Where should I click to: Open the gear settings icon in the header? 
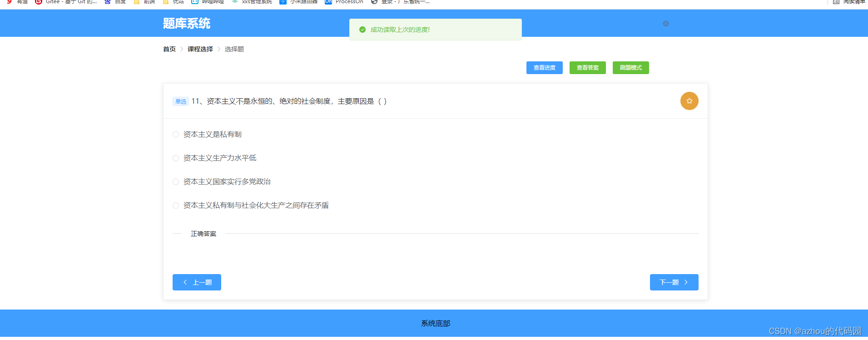point(665,24)
